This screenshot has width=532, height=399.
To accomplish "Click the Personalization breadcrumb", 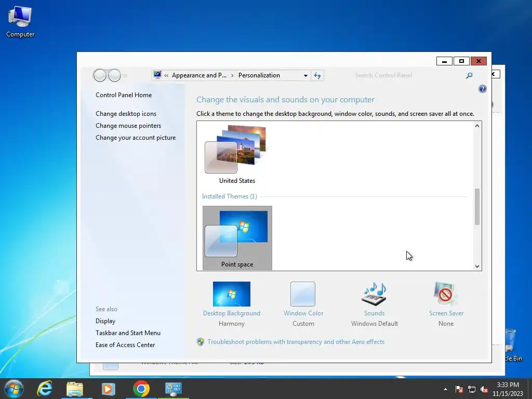I will [x=259, y=75].
